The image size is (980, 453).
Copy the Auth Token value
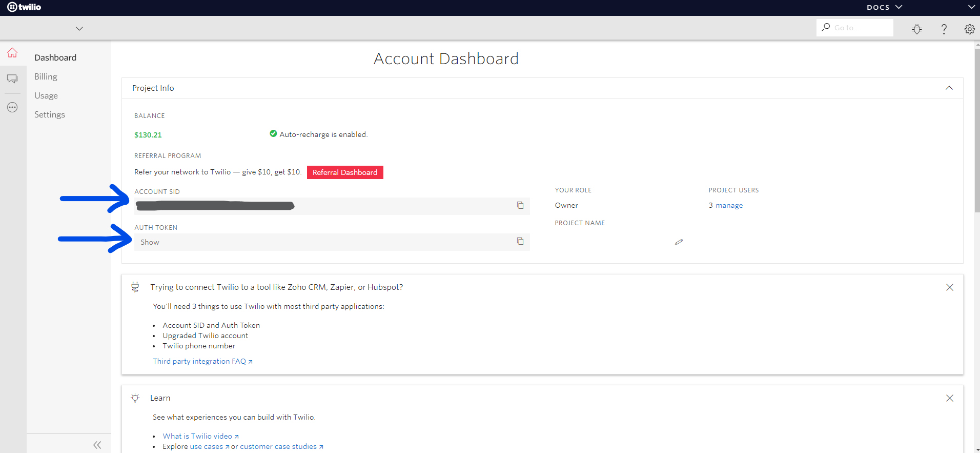coord(520,241)
